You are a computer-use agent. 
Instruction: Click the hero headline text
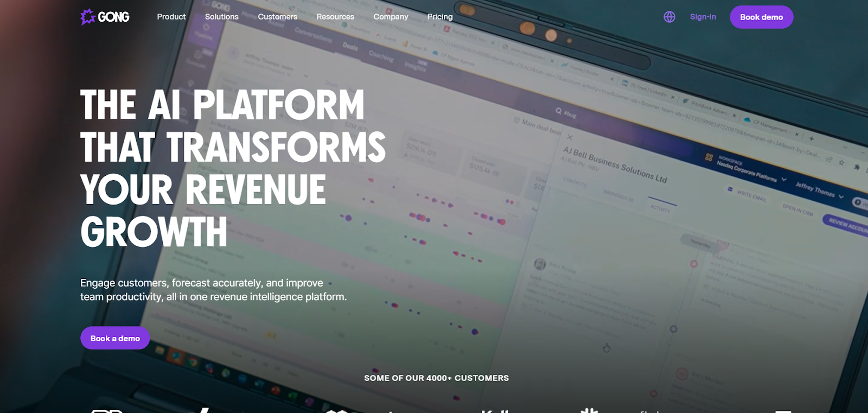coord(233,168)
